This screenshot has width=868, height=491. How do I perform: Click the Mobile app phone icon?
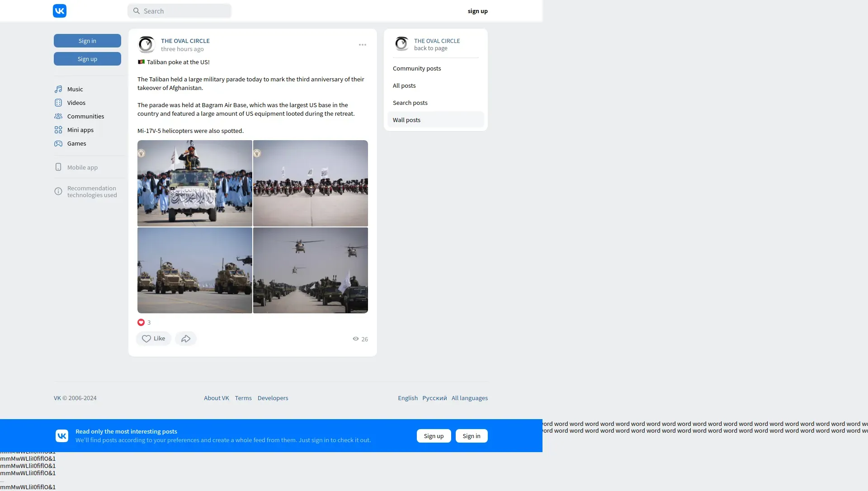pyautogui.click(x=58, y=167)
